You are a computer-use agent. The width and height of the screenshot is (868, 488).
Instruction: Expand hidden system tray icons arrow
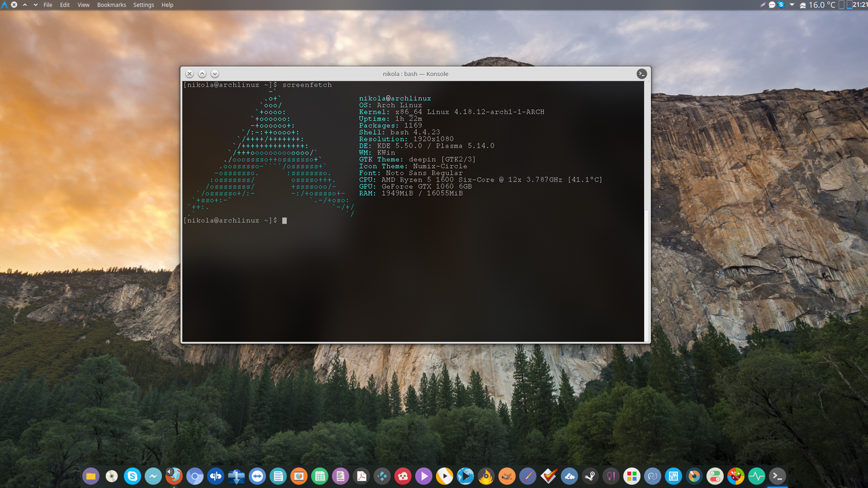(x=792, y=5)
